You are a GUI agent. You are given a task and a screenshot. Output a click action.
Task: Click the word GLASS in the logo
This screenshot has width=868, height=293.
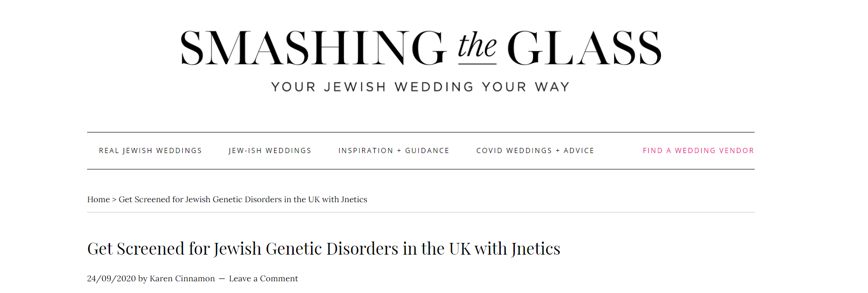tap(584, 48)
